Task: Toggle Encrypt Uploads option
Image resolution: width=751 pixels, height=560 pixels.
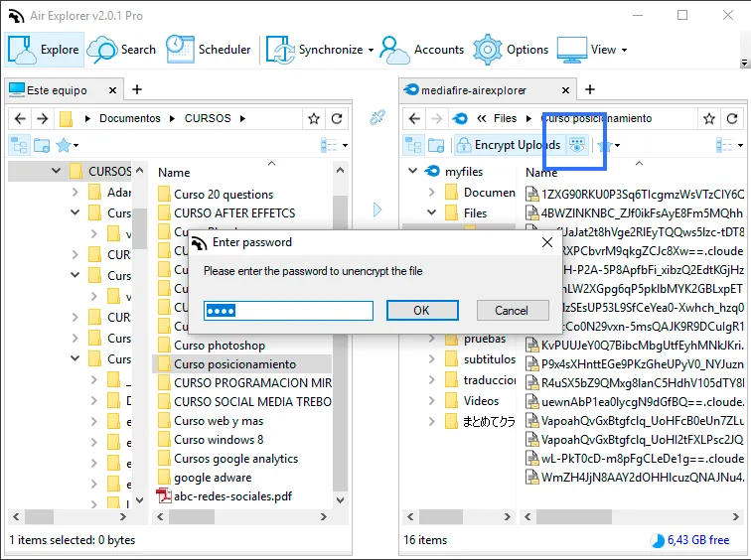Action: 509,145
